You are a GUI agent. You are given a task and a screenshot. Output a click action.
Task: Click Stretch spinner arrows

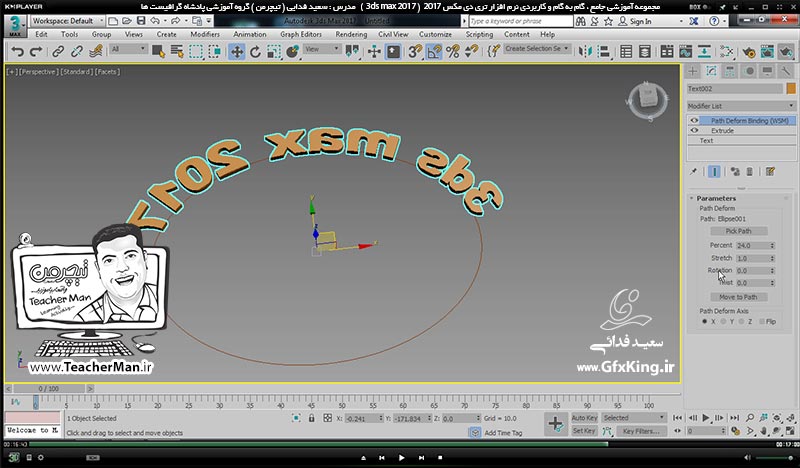click(x=772, y=258)
